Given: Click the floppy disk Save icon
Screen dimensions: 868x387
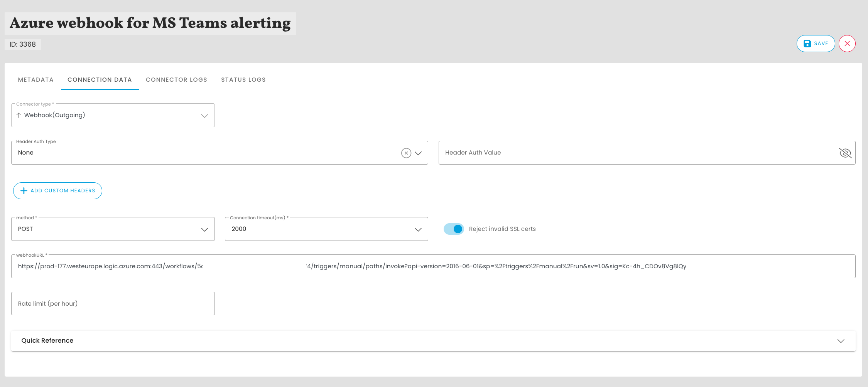Looking at the screenshot, I should click(x=807, y=44).
